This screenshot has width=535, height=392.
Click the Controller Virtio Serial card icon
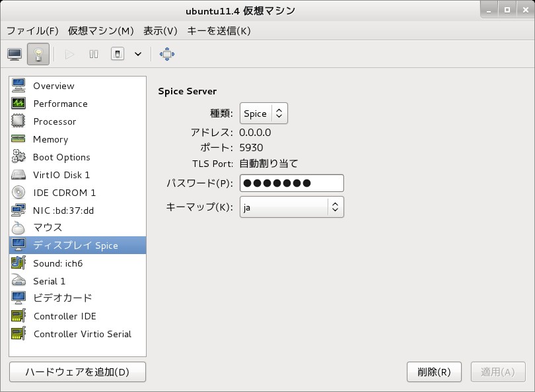click(18, 333)
